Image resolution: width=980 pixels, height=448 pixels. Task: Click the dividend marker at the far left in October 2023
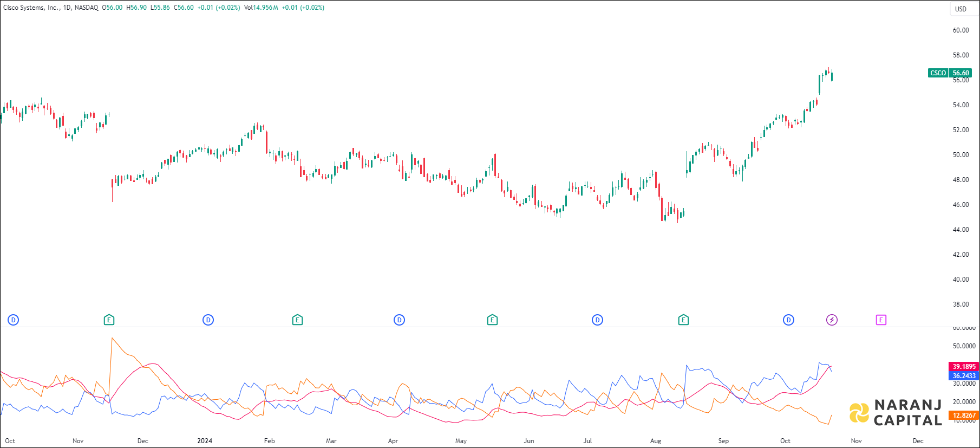[14, 320]
